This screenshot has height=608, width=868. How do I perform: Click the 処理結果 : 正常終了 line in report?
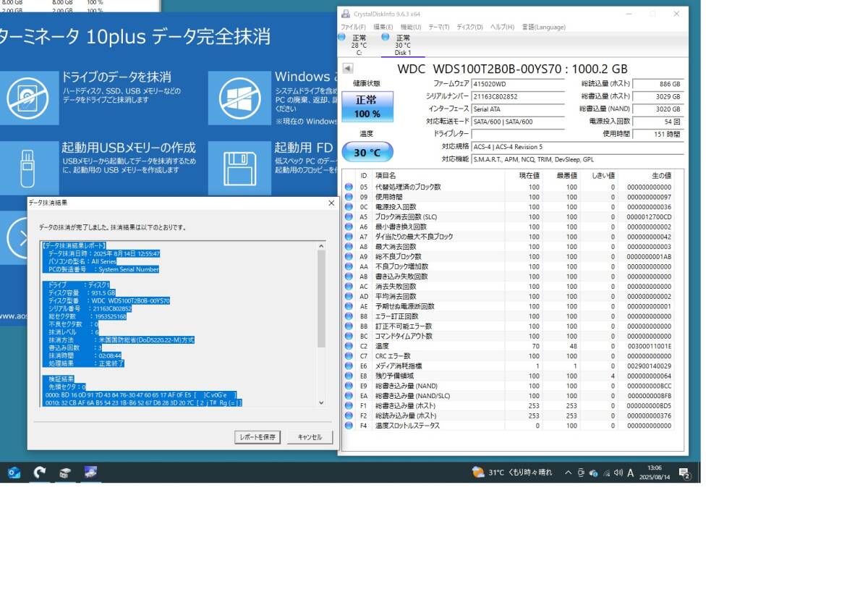(x=82, y=364)
